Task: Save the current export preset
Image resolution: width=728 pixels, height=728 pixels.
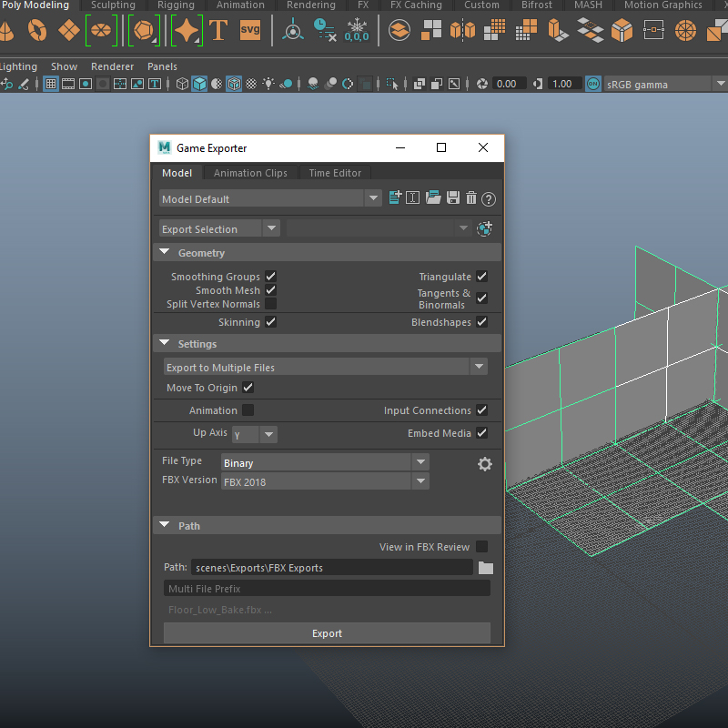Action: [x=452, y=197]
